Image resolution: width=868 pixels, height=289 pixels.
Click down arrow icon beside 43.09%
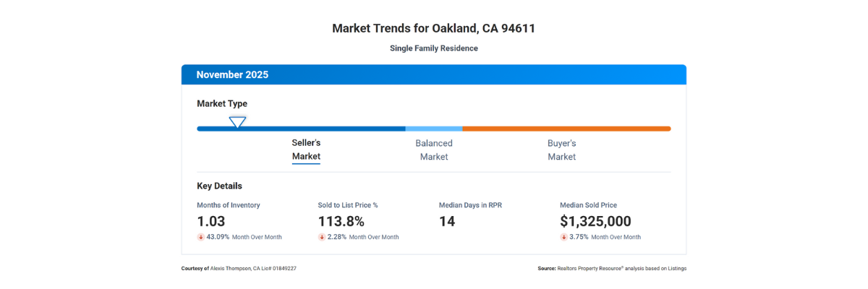pyautogui.click(x=200, y=237)
